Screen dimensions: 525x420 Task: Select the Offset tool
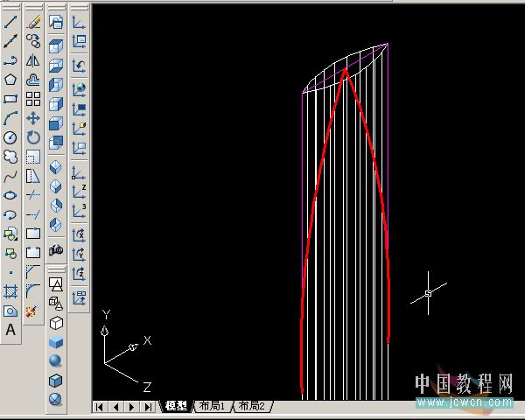[x=33, y=80]
